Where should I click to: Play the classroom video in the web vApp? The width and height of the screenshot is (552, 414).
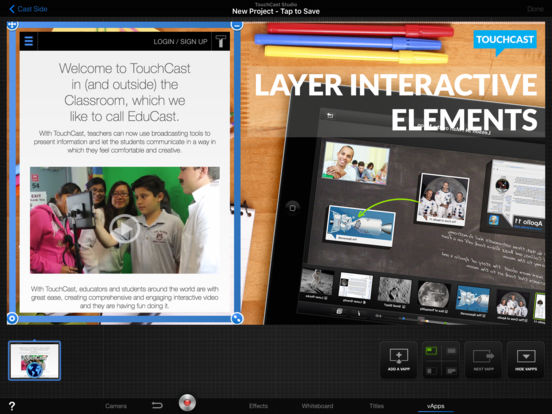click(124, 229)
